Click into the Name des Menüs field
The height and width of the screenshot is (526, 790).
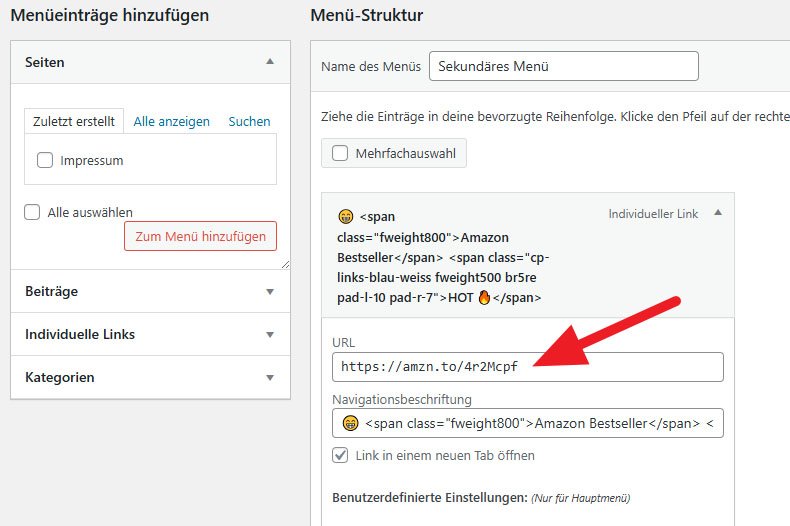(563, 67)
